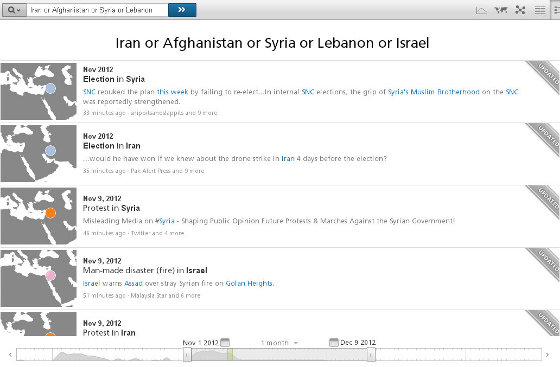Move timeline earlier with left arrow
Screen dimensions: 560x367
click(x=10, y=355)
